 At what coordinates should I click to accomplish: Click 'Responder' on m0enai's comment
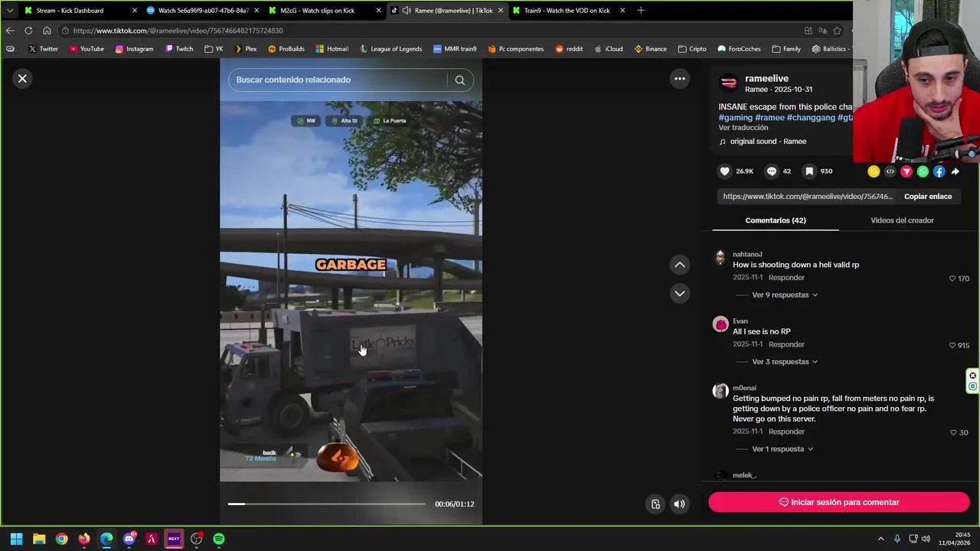(786, 432)
